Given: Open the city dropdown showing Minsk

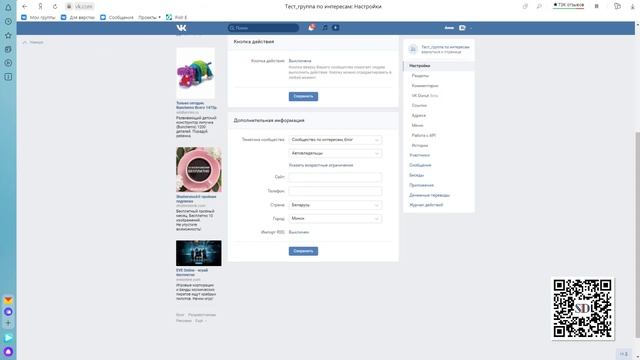Looking at the screenshot, I should point(335,219).
